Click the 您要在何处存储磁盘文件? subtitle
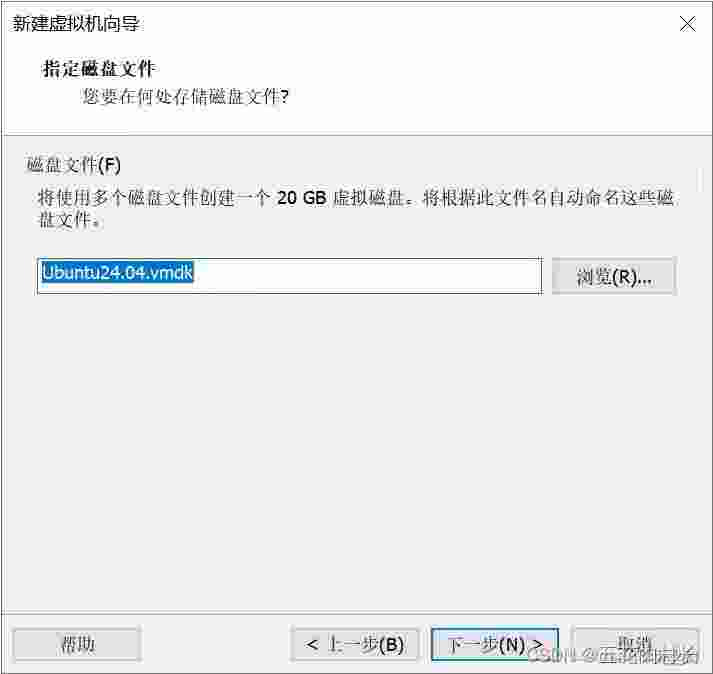 point(185,96)
